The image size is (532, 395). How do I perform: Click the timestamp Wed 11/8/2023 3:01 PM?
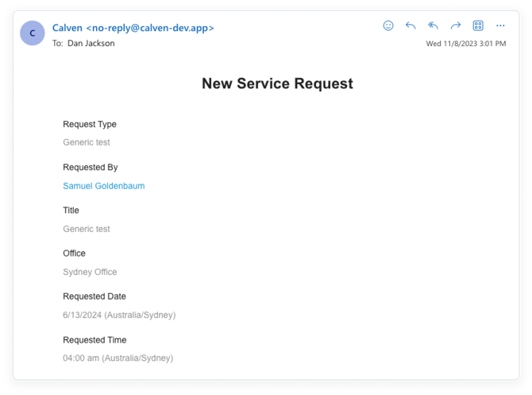point(466,44)
